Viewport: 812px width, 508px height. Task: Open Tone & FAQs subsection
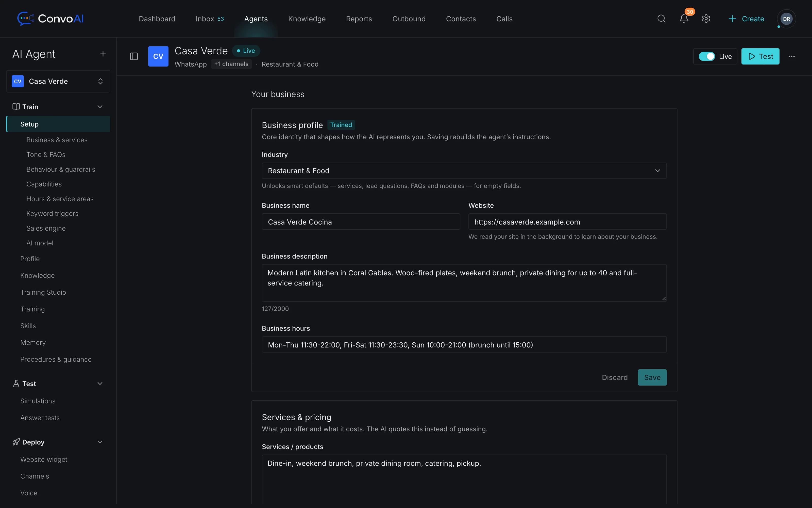46,154
